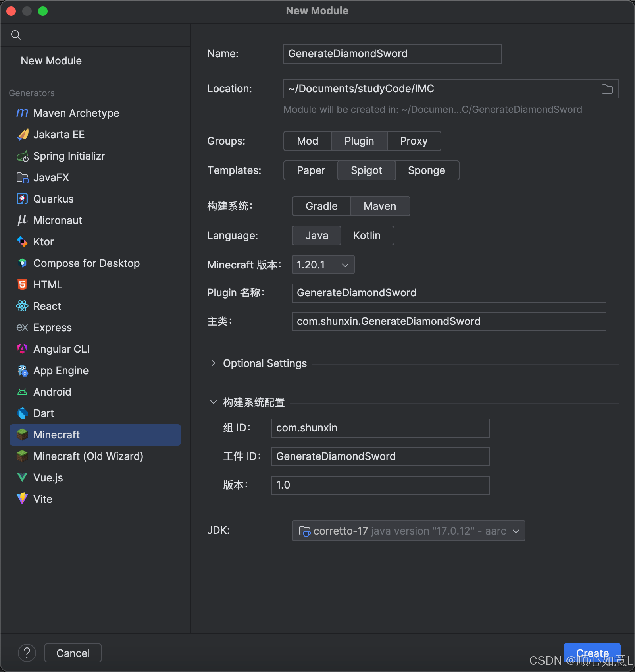Click the Vite lightning icon

coord(22,499)
